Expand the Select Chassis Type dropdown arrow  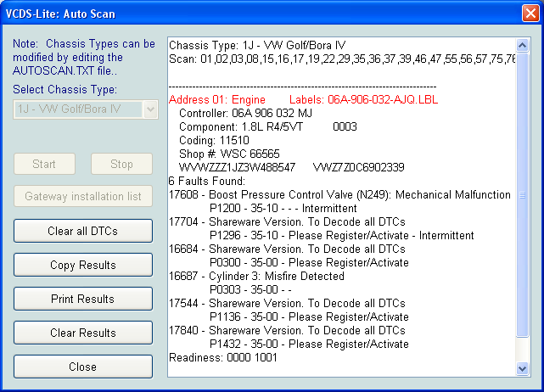(150, 109)
